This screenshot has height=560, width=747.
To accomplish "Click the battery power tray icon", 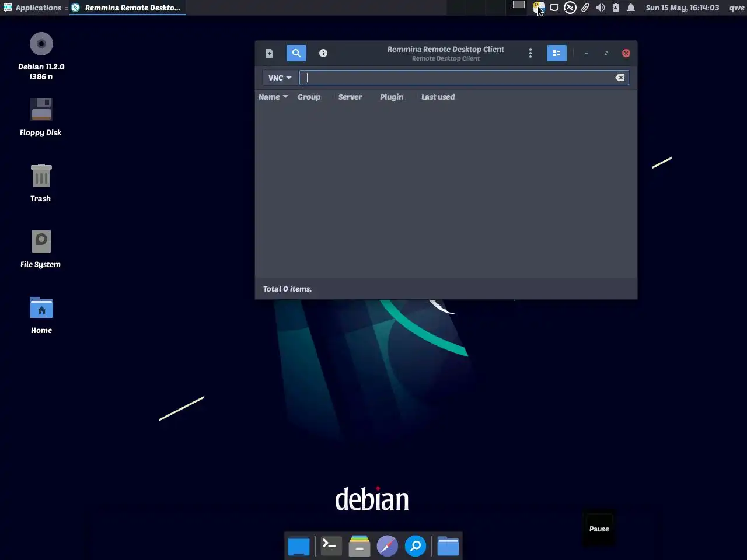I will click(x=616, y=8).
